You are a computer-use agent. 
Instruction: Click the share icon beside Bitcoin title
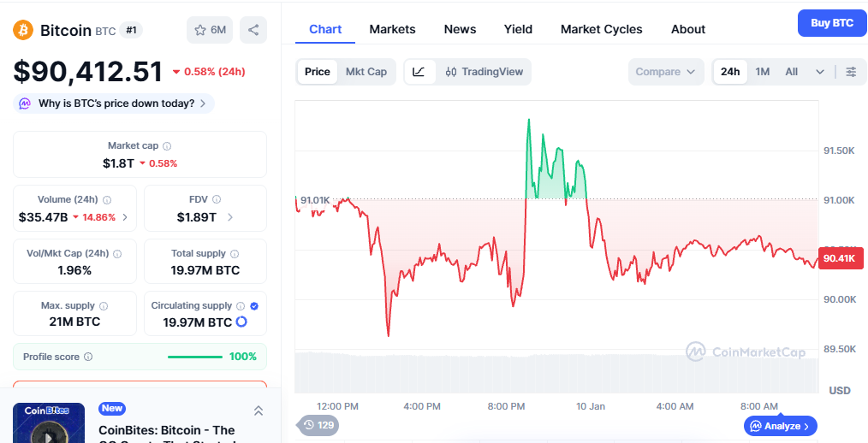pyautogui.click(x=253, y=30)
